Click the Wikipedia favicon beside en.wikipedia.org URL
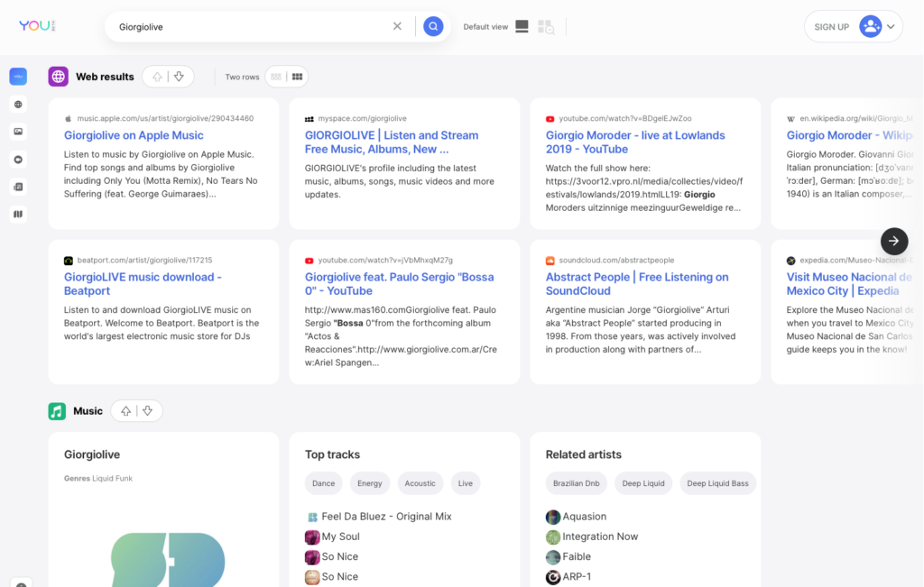 pos(790,119)
